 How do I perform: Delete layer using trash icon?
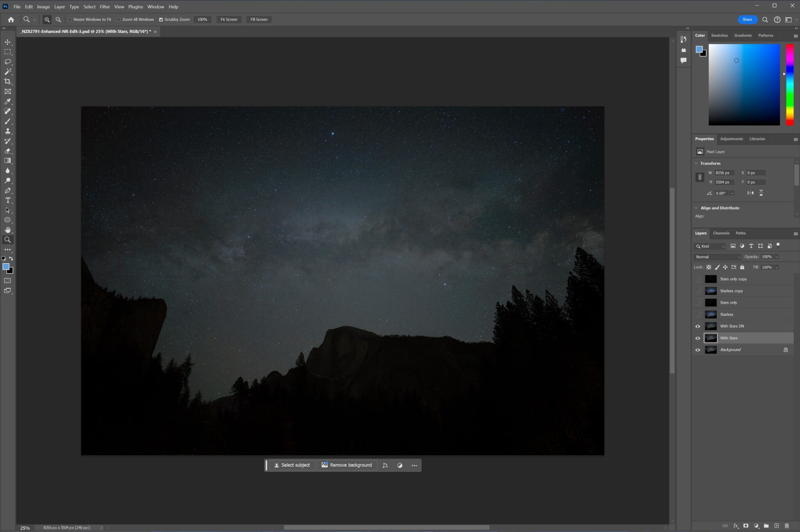pos(787,526)
